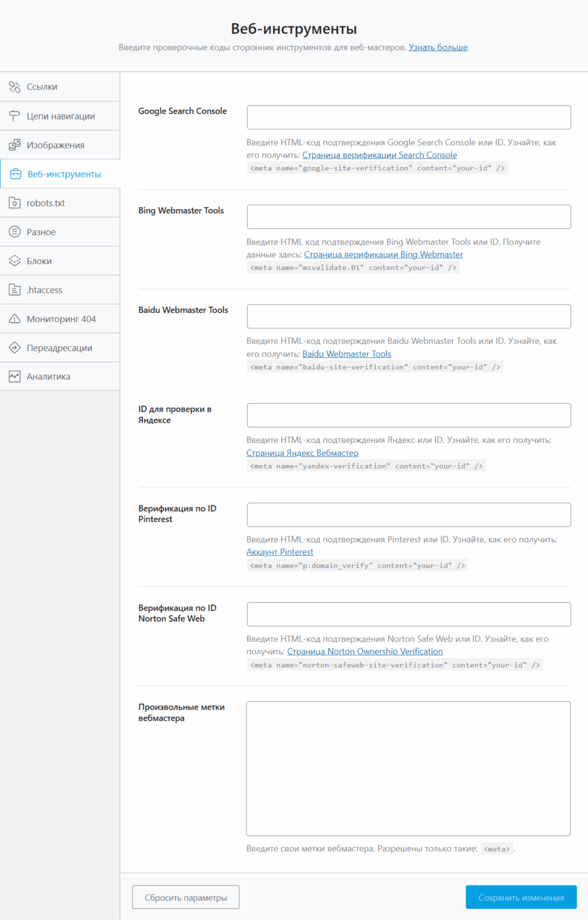Follow the Страница Яндекс Вебмастер link
This screenshot has height=920, width=588.
(x=302, y=453)
